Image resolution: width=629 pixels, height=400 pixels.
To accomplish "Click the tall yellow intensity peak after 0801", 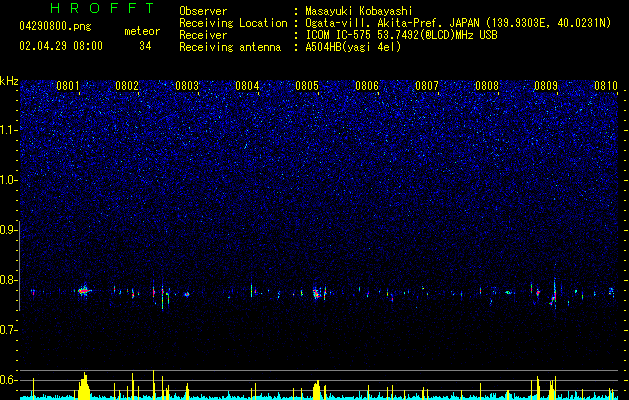I will click(84, 386).
